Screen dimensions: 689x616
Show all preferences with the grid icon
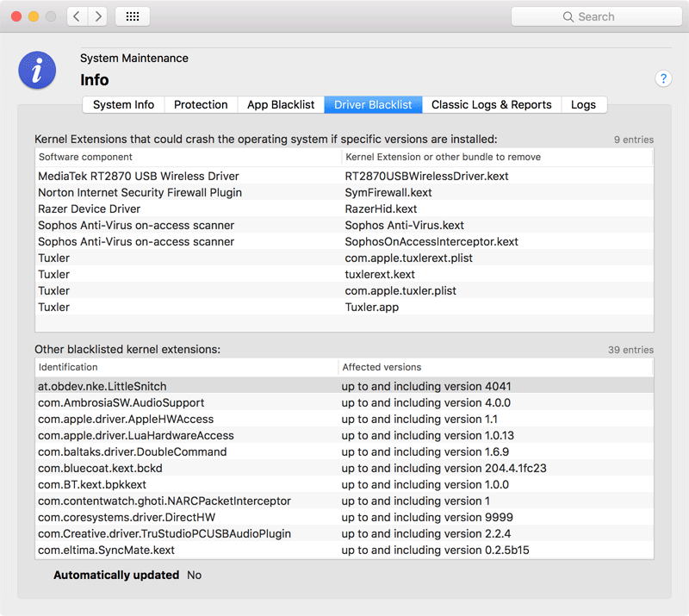click(x=133, y=16)
